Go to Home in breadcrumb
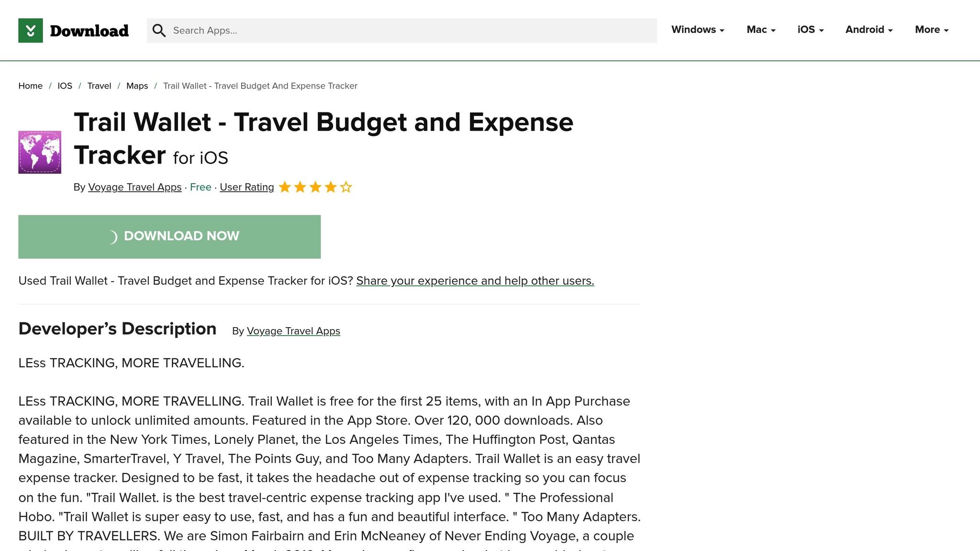 tap(30, 86)
